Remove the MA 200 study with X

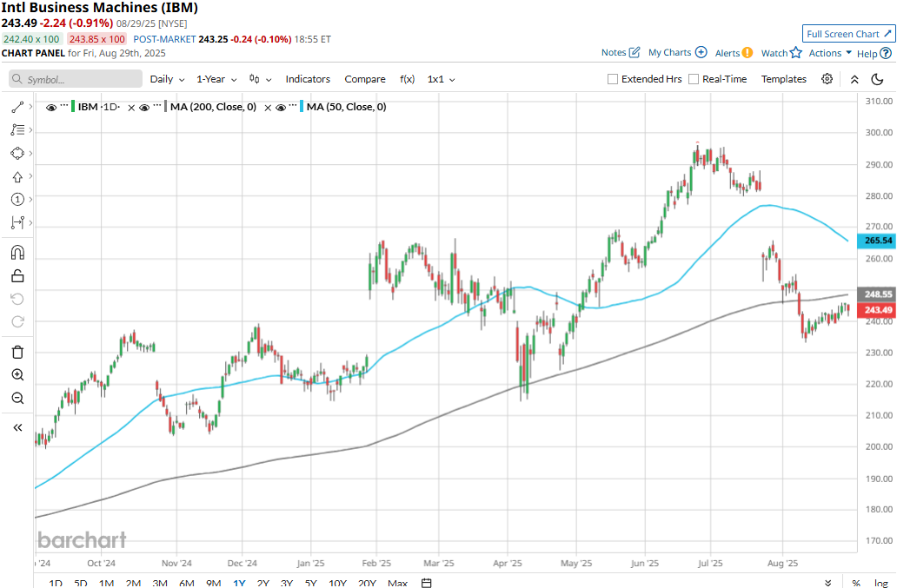[267, 108]
